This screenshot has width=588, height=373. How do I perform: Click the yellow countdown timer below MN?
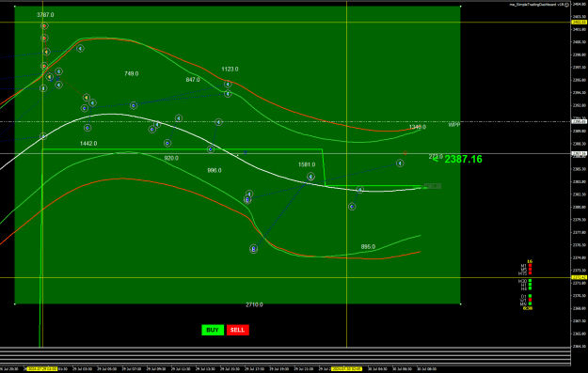[528, 308]
